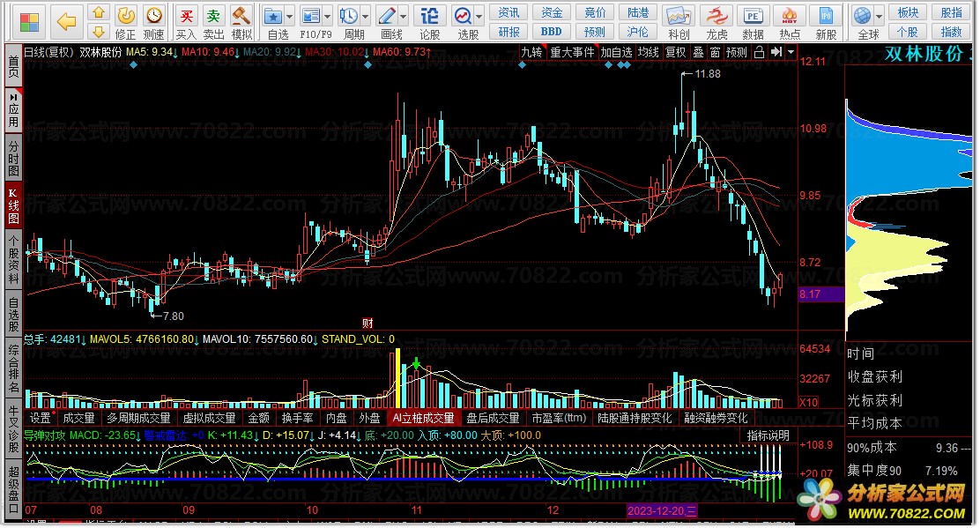Toggle 九转 indicator on chart

click(532, 53)
